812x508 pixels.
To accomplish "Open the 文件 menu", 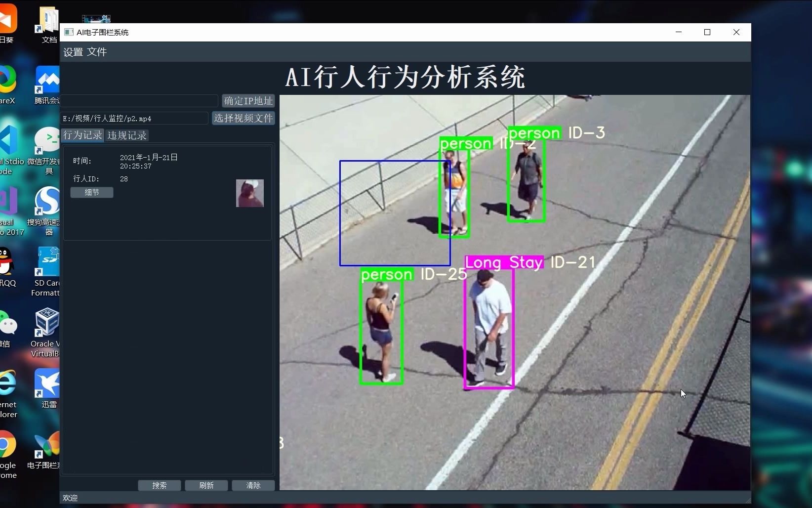I will [x=97, y=52].
